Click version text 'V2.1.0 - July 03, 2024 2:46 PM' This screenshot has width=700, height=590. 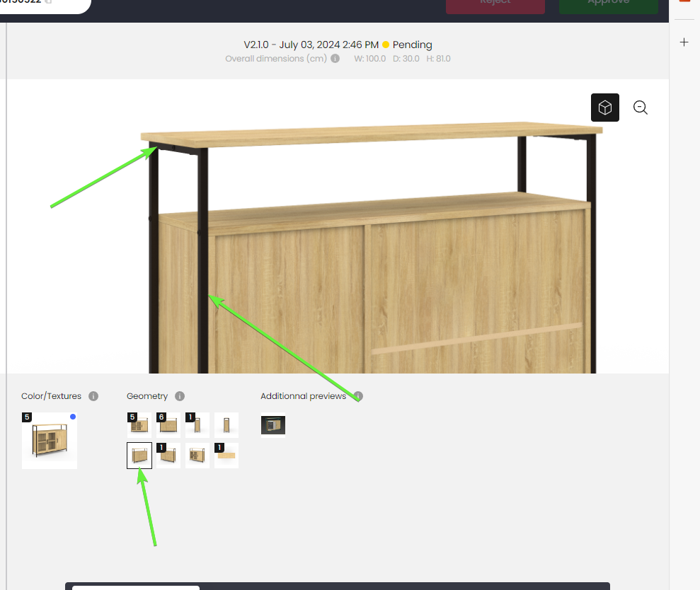pyautogui.click(x=311, y=45)
